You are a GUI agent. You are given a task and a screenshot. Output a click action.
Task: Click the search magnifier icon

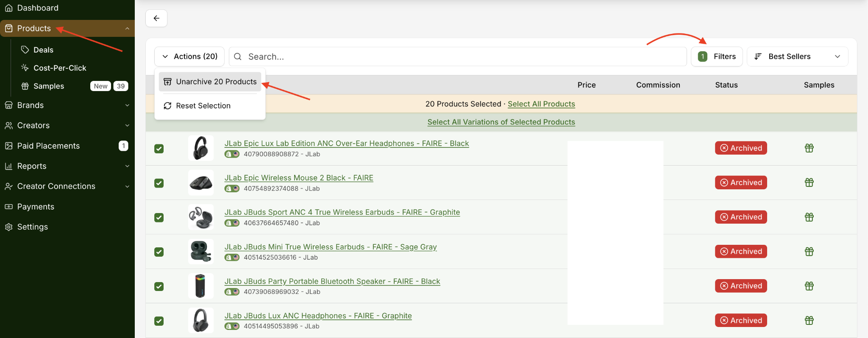click(238, 56)
